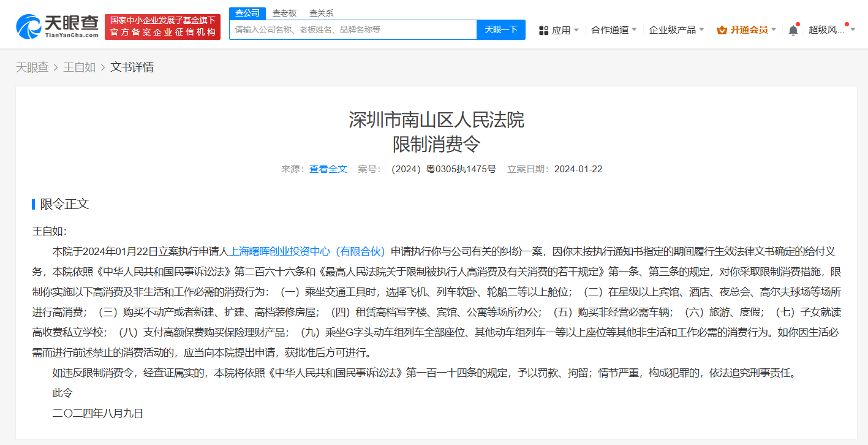The image size is (868, 445).
Task: Click the 天眼一下 search button
Action: coord(500,29)
